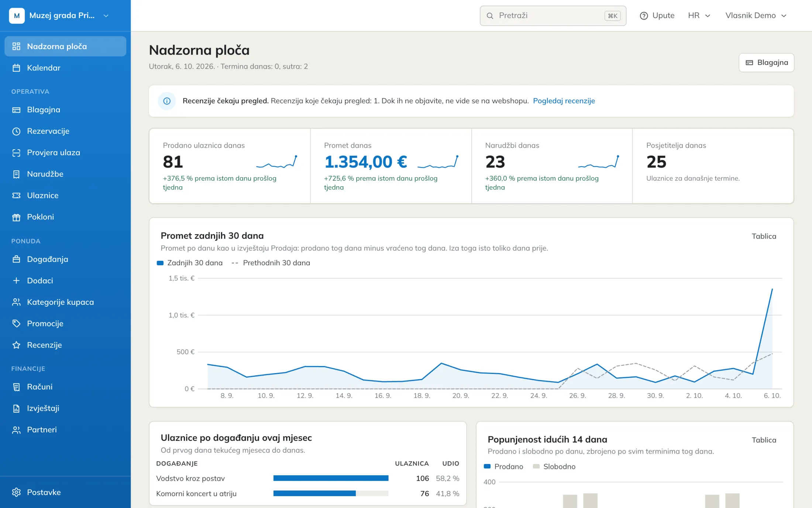The height and width of the screenshot is (508, 812).
Task: Click the Upute help icon
Action: (644, 16)
